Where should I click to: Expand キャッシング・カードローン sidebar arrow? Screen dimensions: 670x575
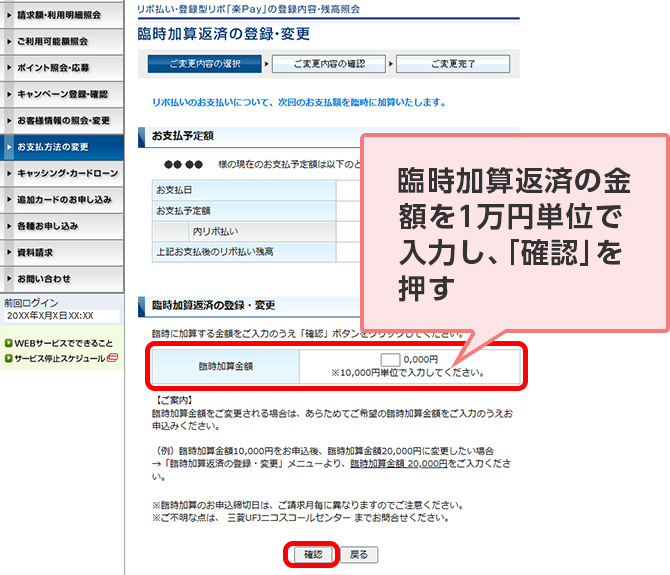(8, 173)
